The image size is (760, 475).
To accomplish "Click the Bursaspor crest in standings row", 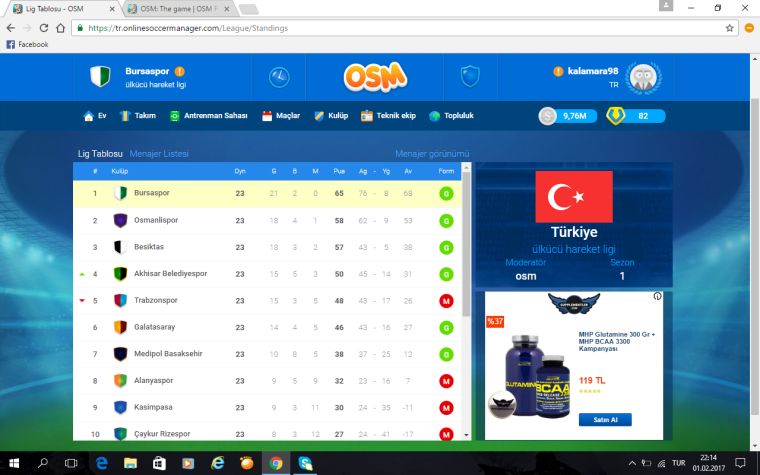I will [x=120, y=193].
